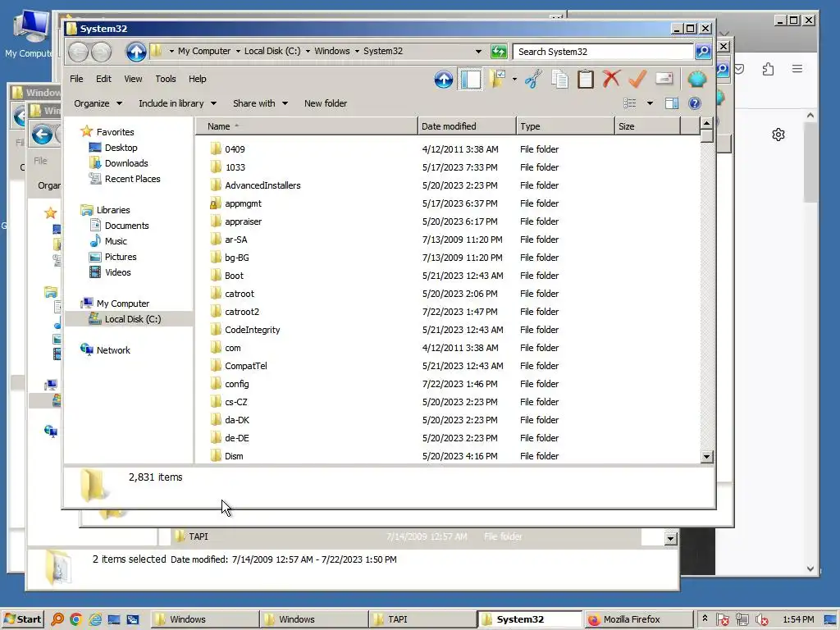Open the view options dropdown arrow
The image size is (840, 630).
[x=650, y=103]
